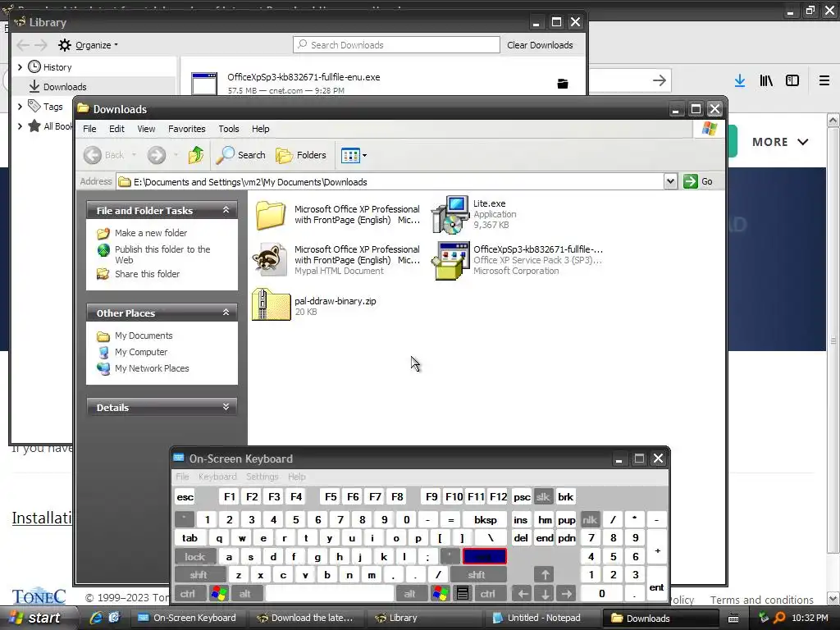Click the esc key on On-Screen Keyboard
Viewport: 840px width, 630px height.
[185, 496]
